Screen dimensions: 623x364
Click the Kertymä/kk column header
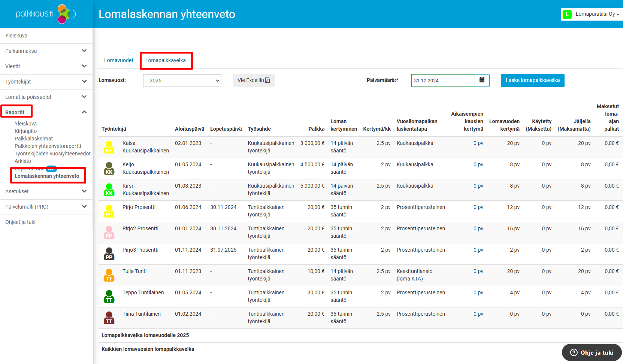click(x=377, y=129)
